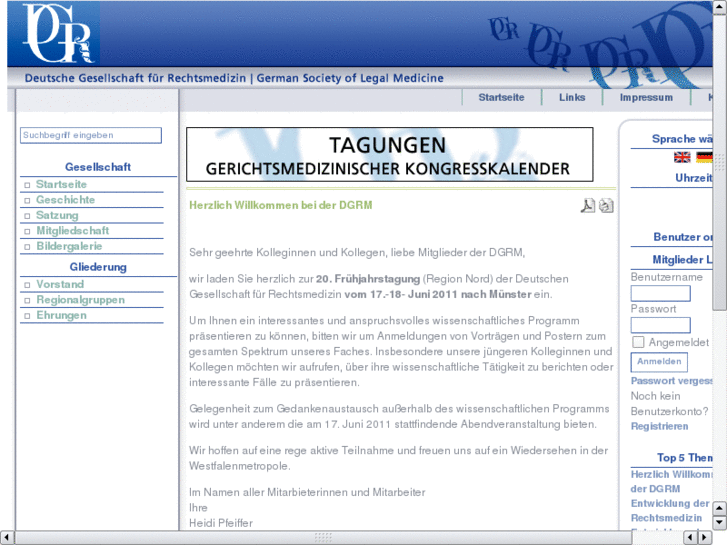The height and width of the screenshot is (545, 727).
Task: Open Passwort vergessen link
Action: point(671,380)
